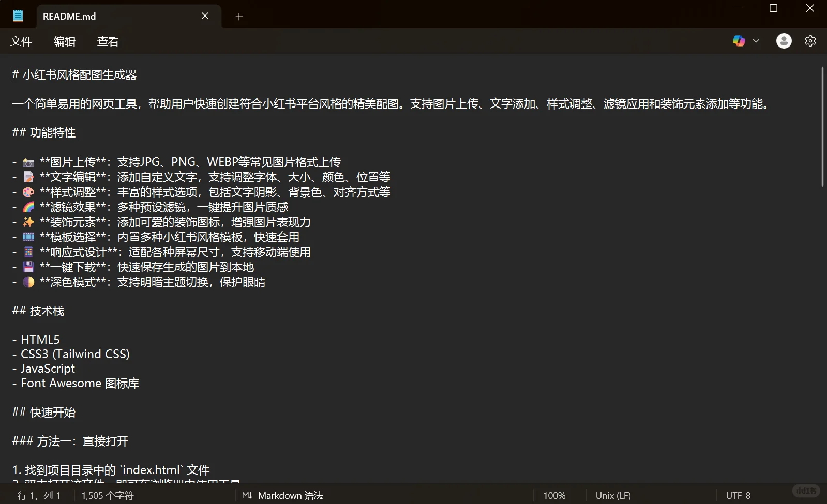Click text 支持JPG、PNG、WEBP等常见图片格式上传
Viewport: 827px width, 504px height.
[229, 162]
